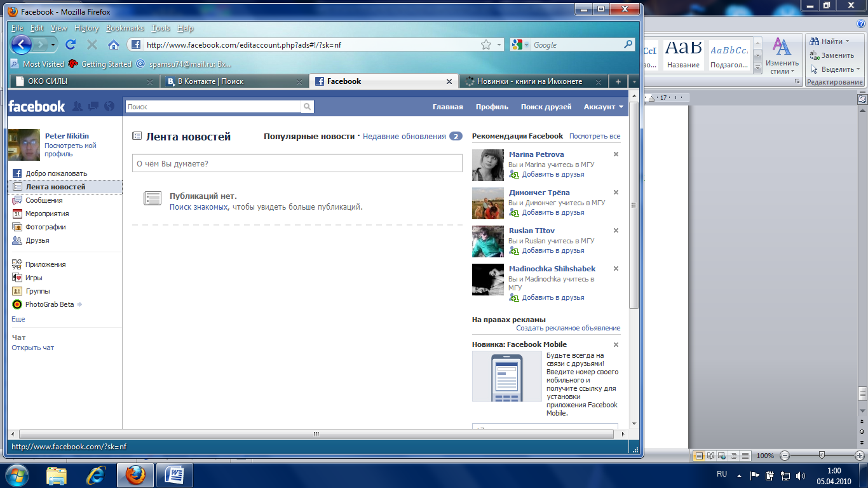Image resolution: width=868 pixels, height=488 pixels.
Task: Click the Facebook logo
Action: pyautogui.click(x=37, y=107)
